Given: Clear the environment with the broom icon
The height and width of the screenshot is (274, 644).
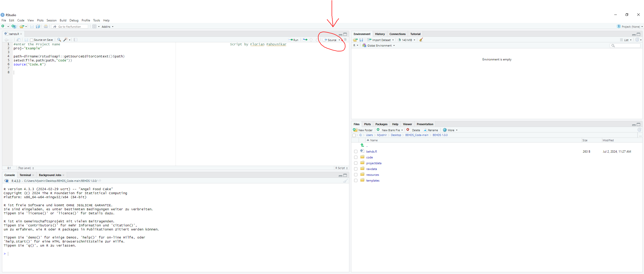Looking at the screenshot, I should [x=421, y=40].
